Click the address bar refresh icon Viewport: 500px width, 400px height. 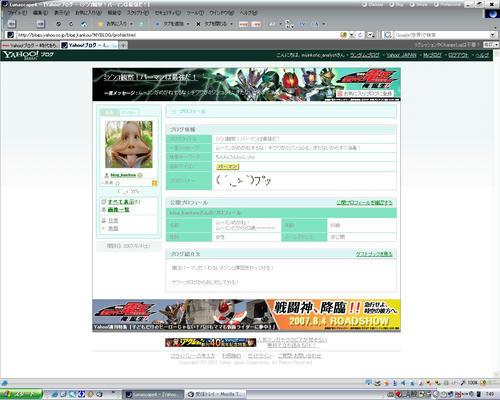(x=360, y=35)
